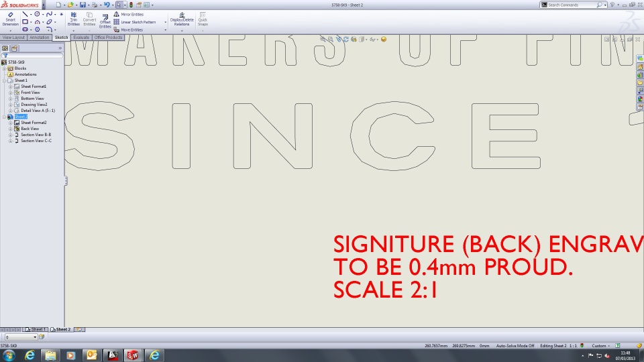Switch to View Layout tab

(x=13, y=38)
